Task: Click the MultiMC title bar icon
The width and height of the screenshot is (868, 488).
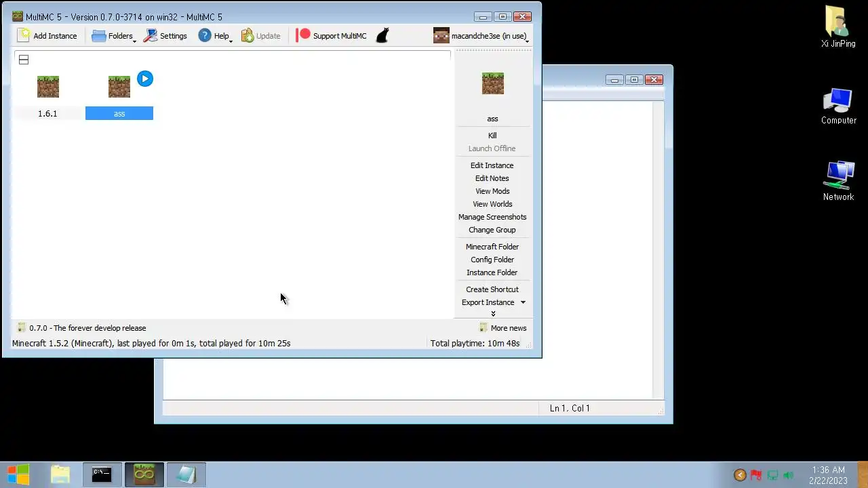Action: (18, 17)
